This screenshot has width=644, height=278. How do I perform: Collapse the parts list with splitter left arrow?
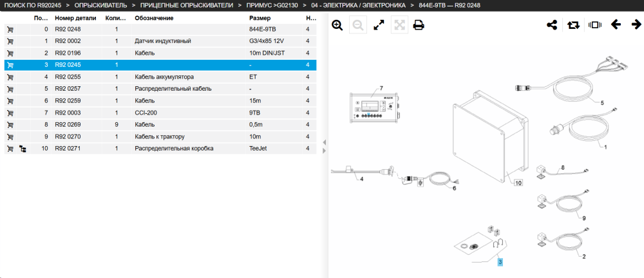[x=324, y=142]
